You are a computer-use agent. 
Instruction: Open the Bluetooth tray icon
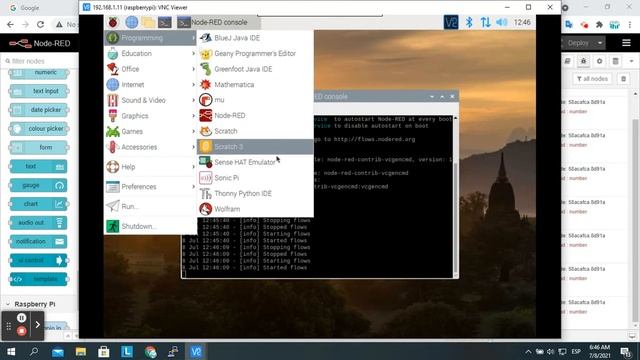(x=469, y=22)
